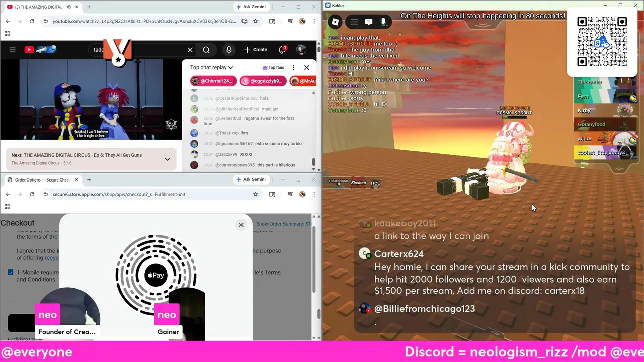Open YouTube account avatar menu
Viewport: 644px width, 362px height.
click(x=301, y=50)
